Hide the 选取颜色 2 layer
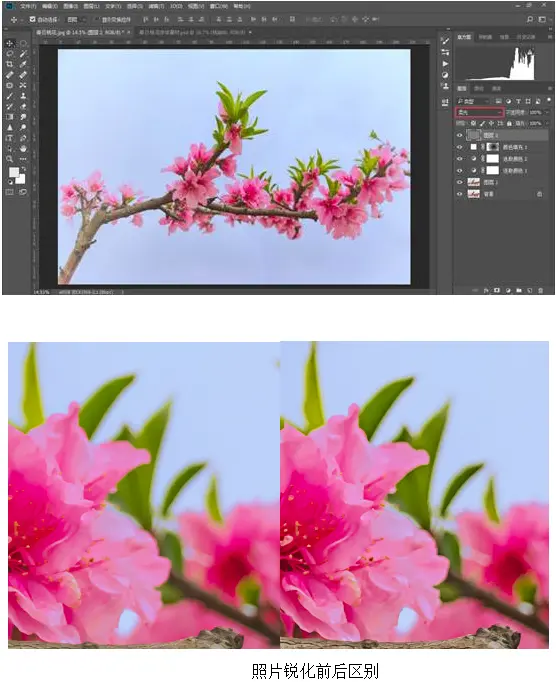 (459, 159)
